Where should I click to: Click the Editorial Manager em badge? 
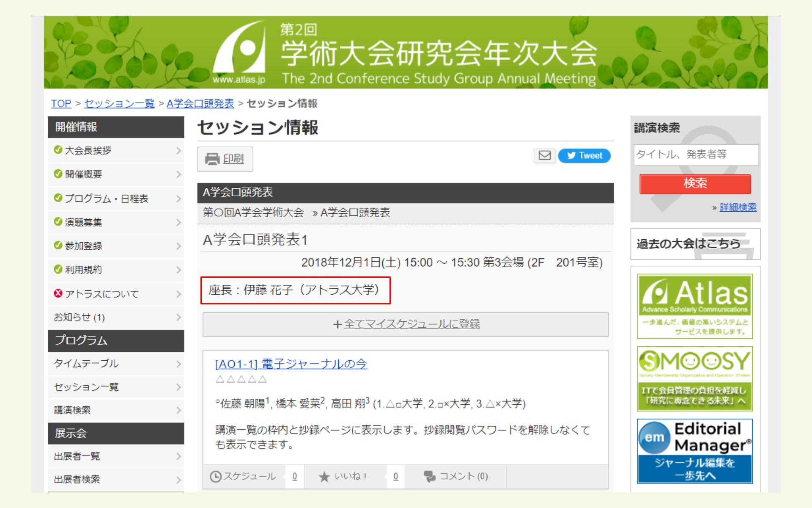coord(656,438)
